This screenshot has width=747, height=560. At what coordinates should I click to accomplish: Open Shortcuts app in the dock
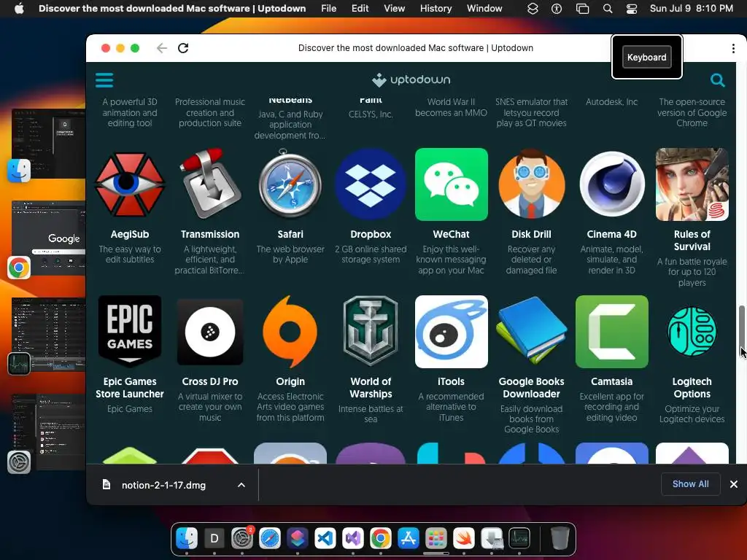click(298, 538)
